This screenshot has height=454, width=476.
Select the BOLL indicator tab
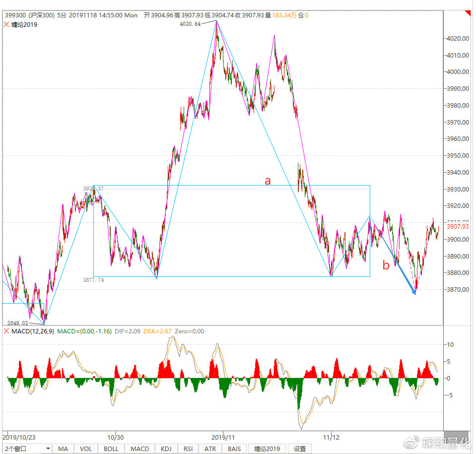[111, 449]
